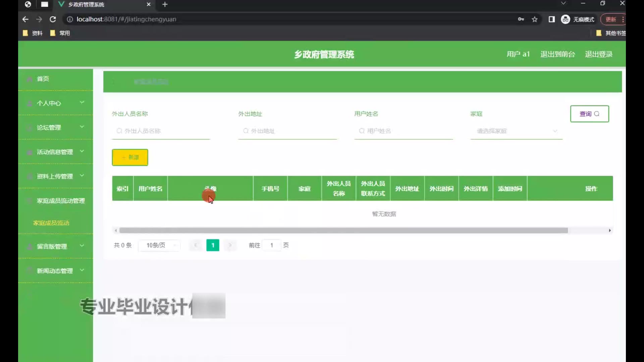The width and height of the screenshot is (644, 362).
Task: Select 家庭成员流动 submenu item
Action: point(51,223)
